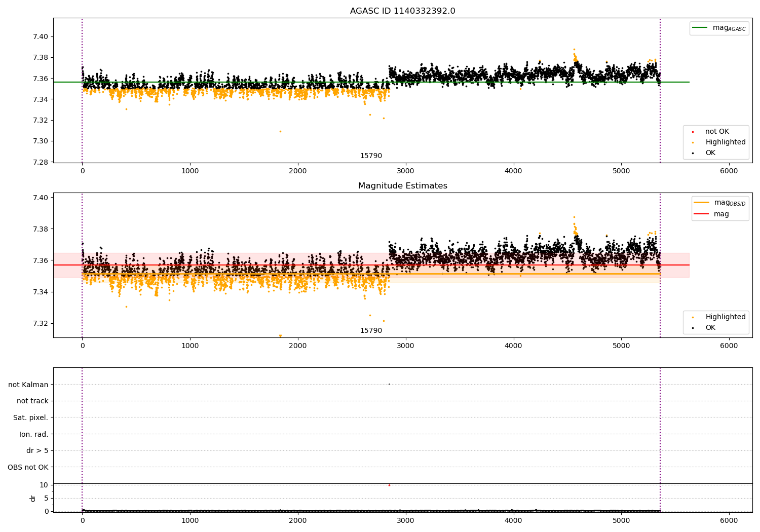The image size is (760, 532).
Task: Click the mag OBSID legend entry
Action: click(x=720, y=203)
